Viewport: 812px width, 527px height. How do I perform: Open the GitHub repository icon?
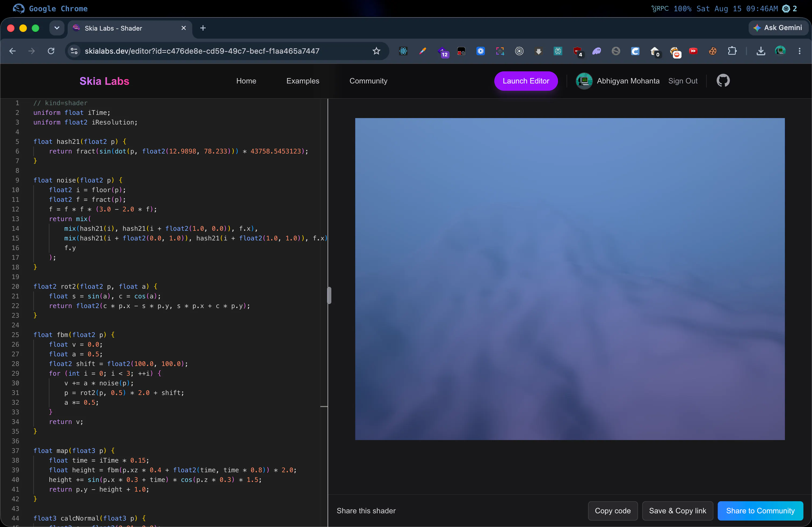(x=723, y=81)
